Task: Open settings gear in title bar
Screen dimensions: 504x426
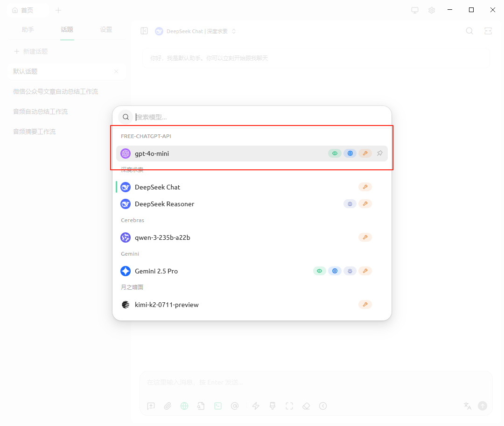Action: pos(432,10)
